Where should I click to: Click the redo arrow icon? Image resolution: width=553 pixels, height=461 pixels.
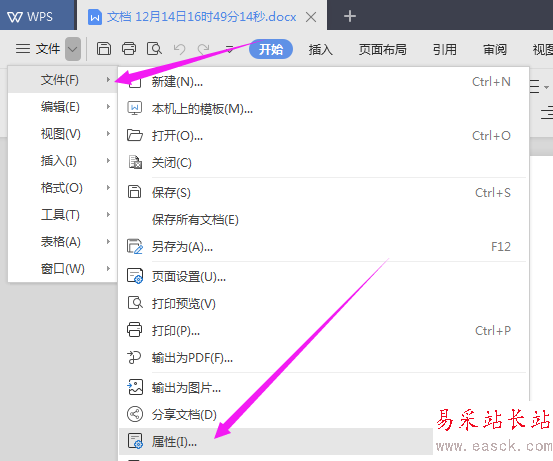coord(203,49)
